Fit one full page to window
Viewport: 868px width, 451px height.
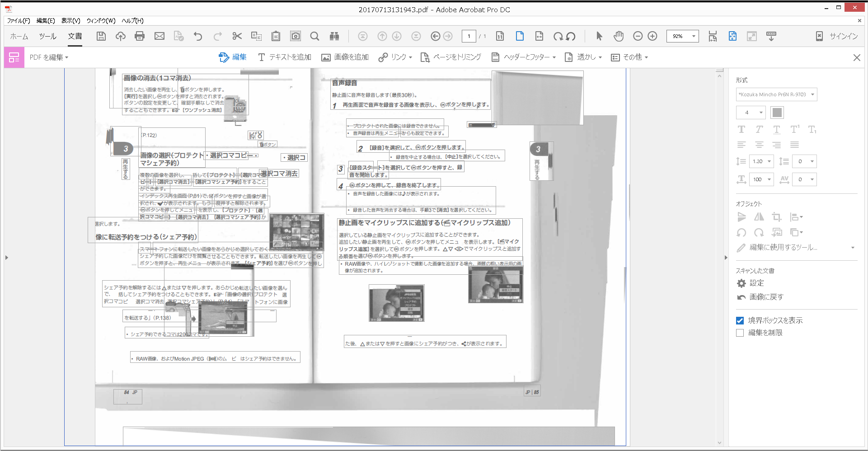[520, 36]
